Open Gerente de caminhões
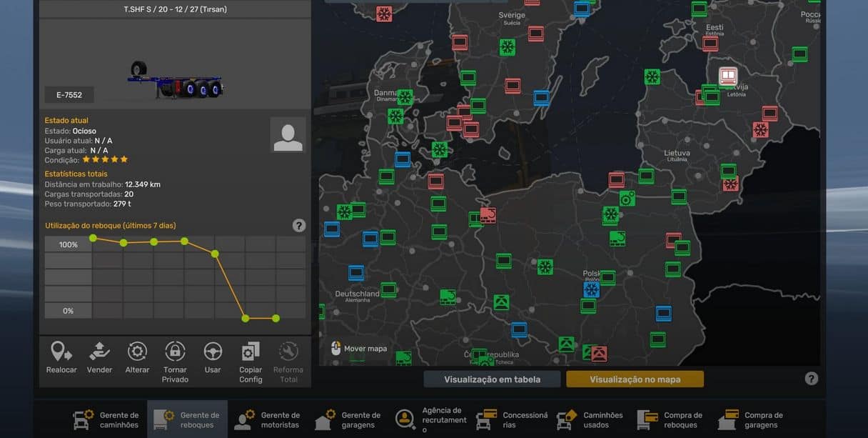The width and height of the screenshot is (868, 438). point(106,419)
